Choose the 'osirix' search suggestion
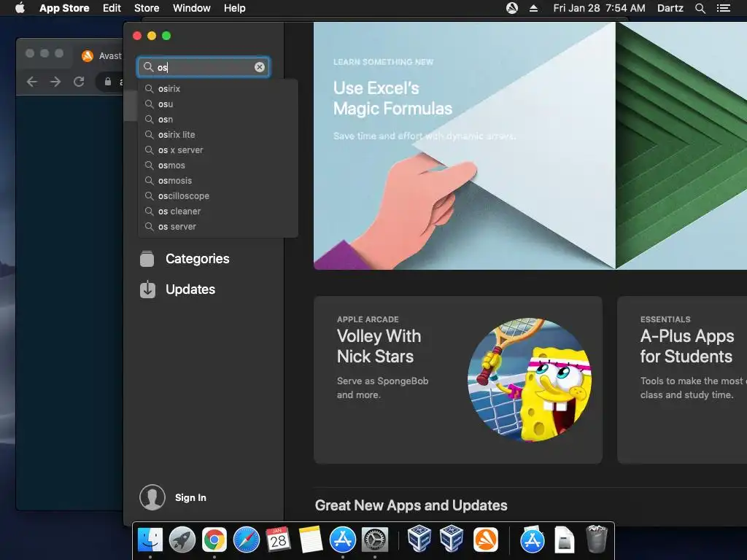The height and width of the screenshot is (560, 747). (217, 88)
